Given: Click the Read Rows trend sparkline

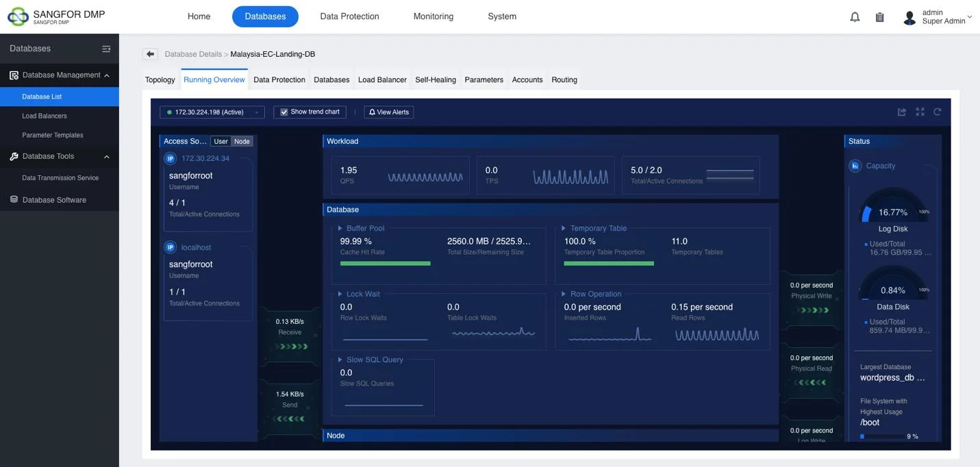Looking at the screenshot, I should (x=717, y=335).
